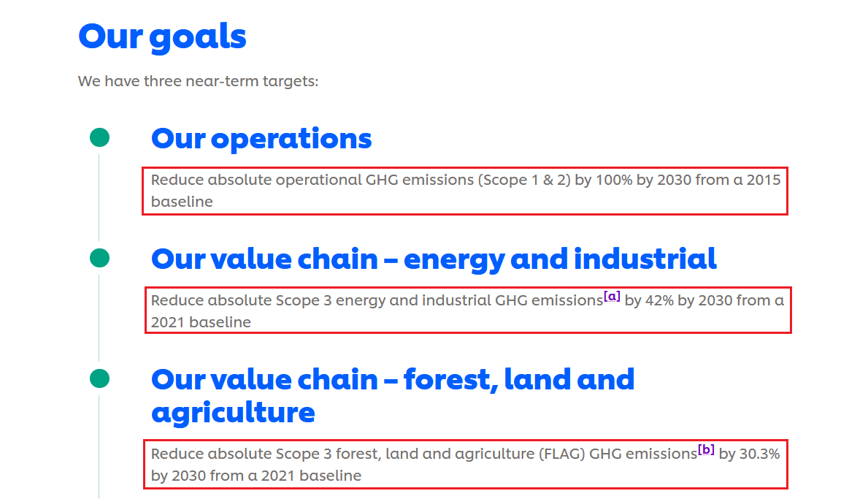868x499 pixels.
Task: Click the 'We have three near-term targets' text
Action: [198, 81]
